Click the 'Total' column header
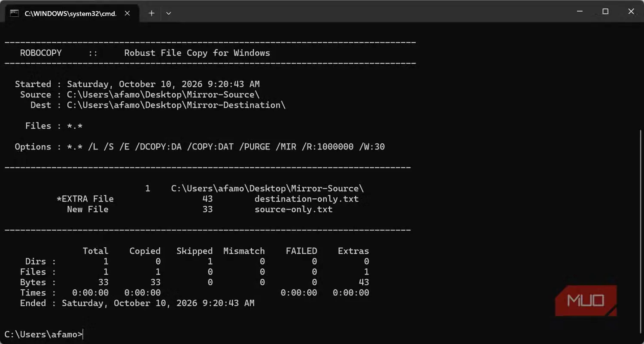Viewport: 644px width, 344px height. tap(95, 251)
